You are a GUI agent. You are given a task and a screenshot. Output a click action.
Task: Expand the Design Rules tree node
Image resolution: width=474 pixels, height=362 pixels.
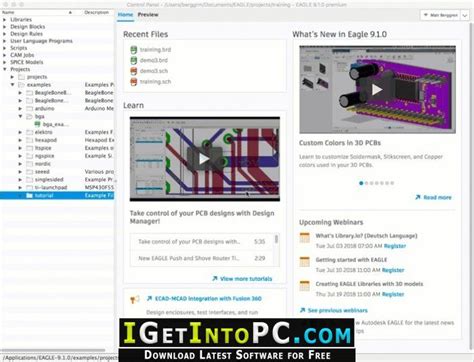[x=4, y=34]
